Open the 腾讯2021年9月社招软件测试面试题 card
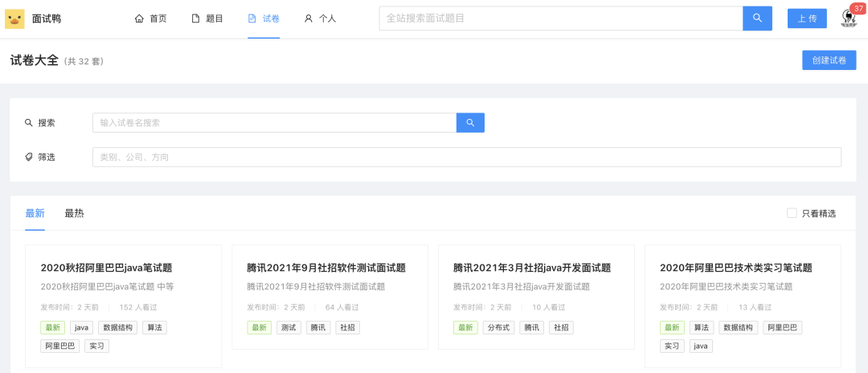The height and width of the screenshot is (373, 868). (326, 268)
